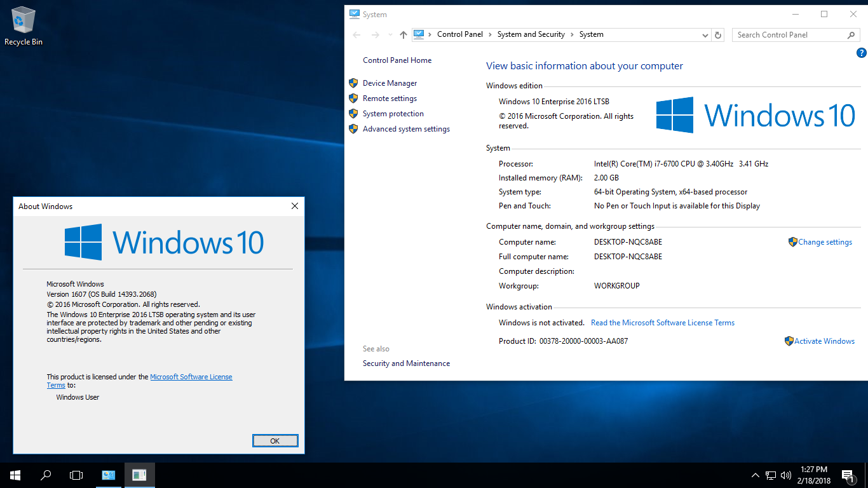
Task: Click the Activate Windows link
Action: (x=824, y=341)
